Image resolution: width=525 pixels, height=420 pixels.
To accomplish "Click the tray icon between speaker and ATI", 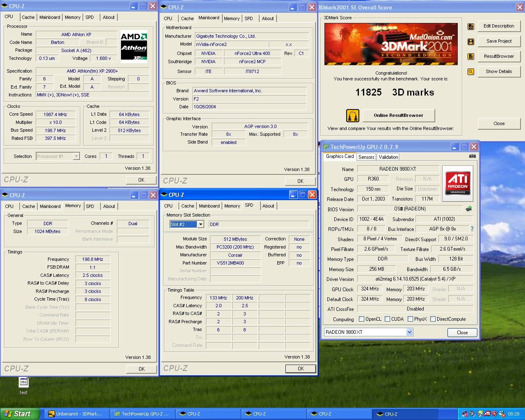I will point(479,414).
